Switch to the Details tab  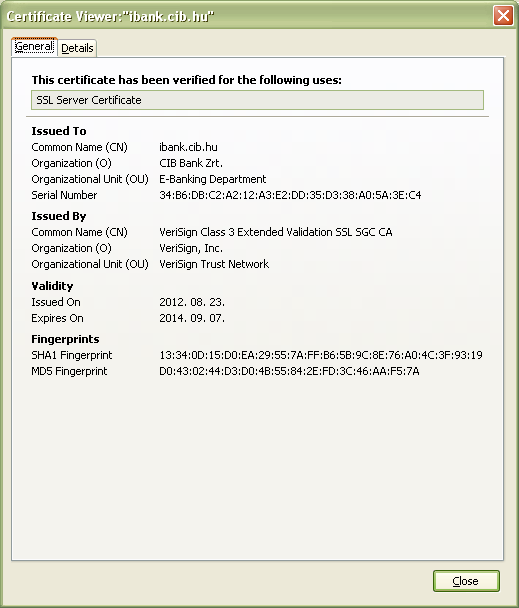[x=77, y=48]
